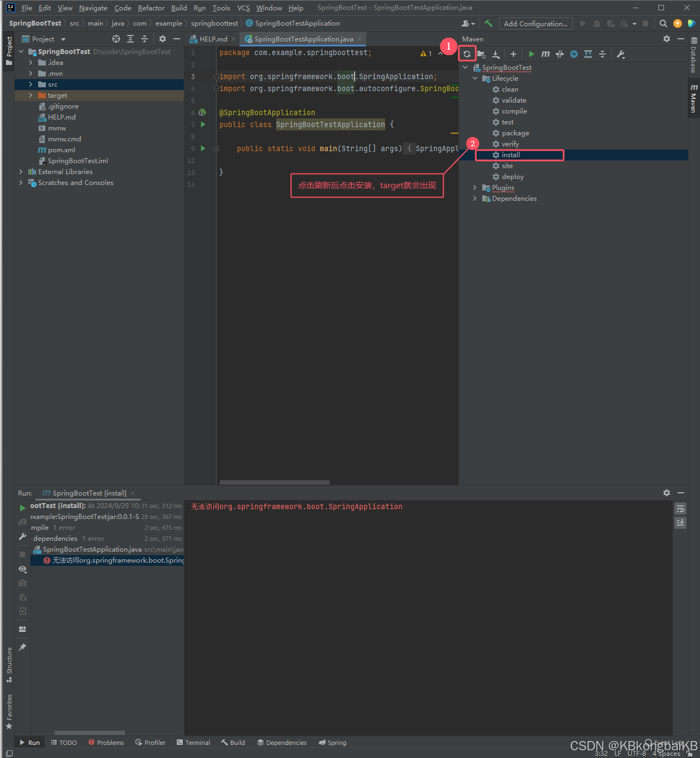Toggle Maven offline mode icon

point(560,54)
